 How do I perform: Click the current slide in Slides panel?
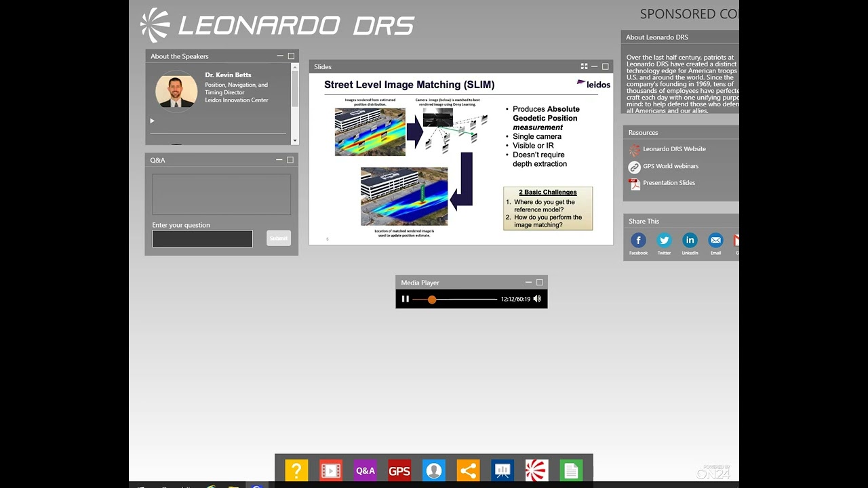461,159
